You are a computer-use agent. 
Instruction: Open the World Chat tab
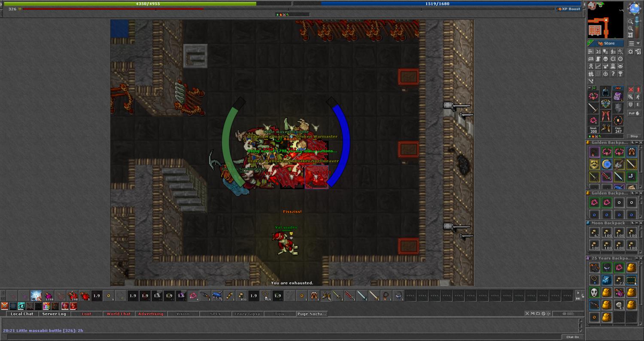click(x=119, y=314)
